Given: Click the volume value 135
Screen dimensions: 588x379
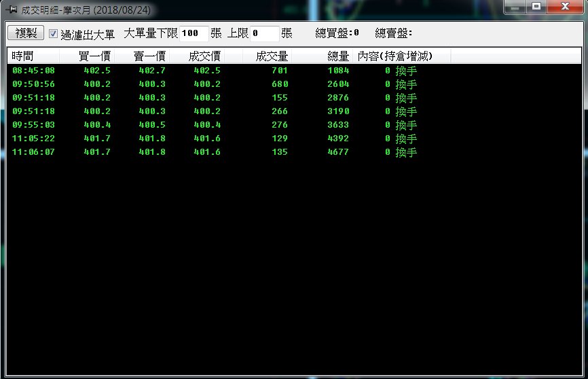Looking at the screenshot, I should tap(280, 152).
